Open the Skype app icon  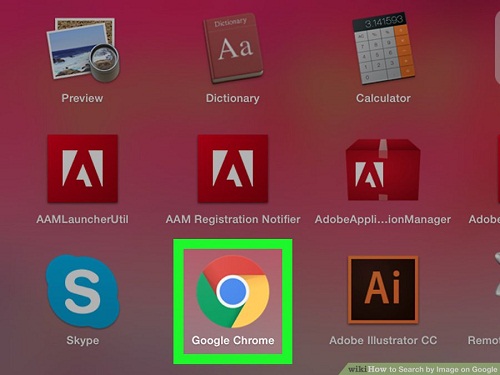[83, 292]
